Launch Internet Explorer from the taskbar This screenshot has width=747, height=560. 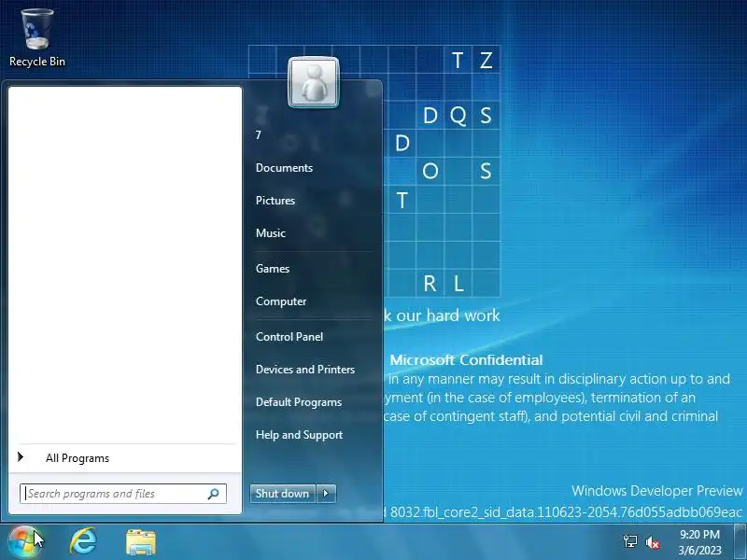(83, 542)
